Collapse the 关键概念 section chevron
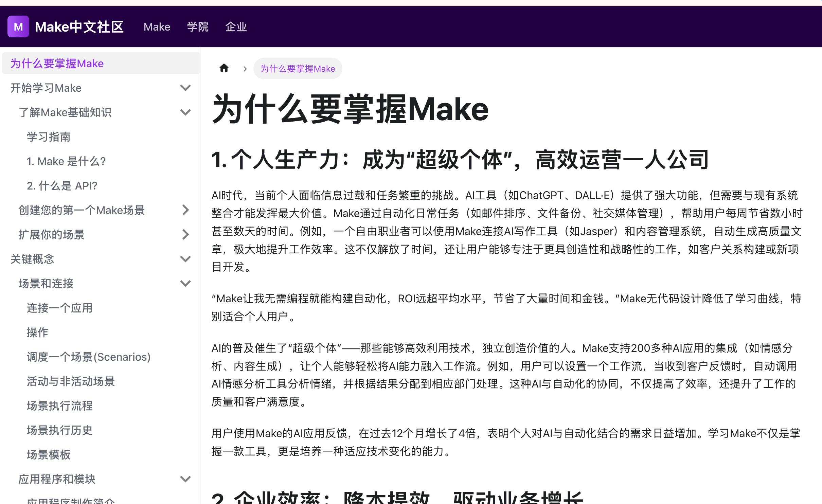Screen dimensions: 822x504 [x=185, y=259]
